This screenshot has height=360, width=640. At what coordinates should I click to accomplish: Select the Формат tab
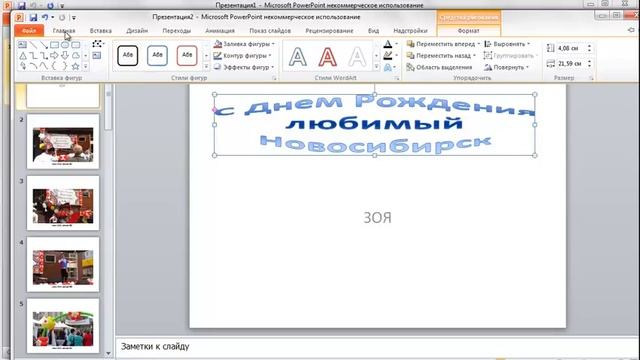pyautogui.click(x=469, y=31)
